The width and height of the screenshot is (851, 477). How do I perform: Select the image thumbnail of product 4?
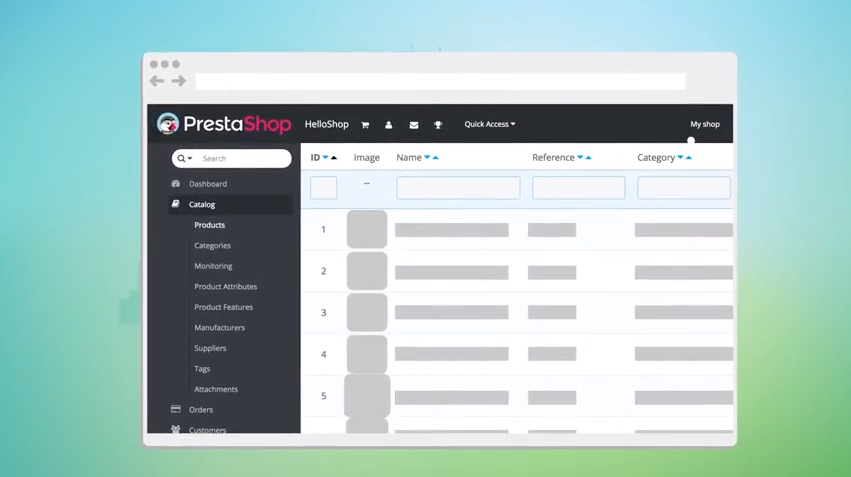tap(367, 354)
